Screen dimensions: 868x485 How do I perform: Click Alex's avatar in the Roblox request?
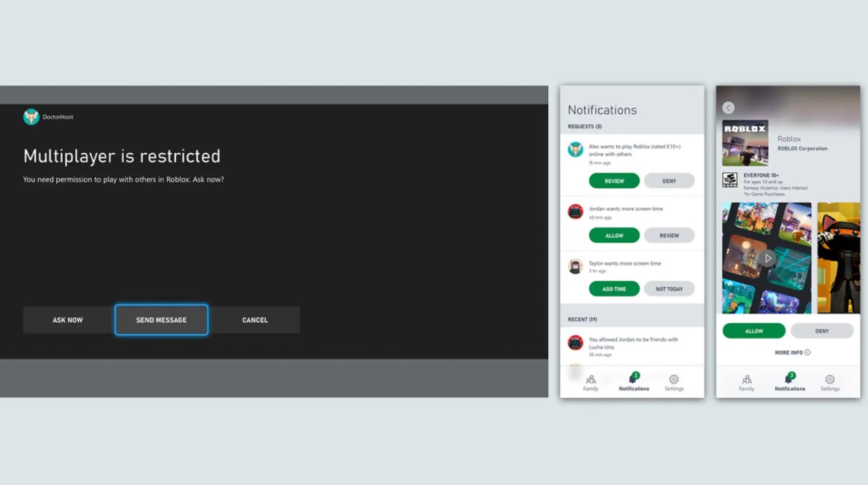[575, 150]
